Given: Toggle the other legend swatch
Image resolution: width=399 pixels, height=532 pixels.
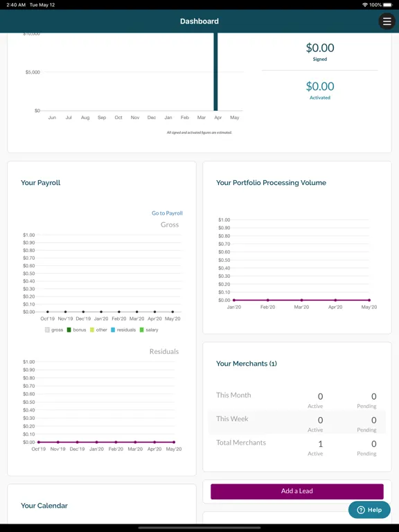Looking at the screenshot, I should click(x=92, y=330).
